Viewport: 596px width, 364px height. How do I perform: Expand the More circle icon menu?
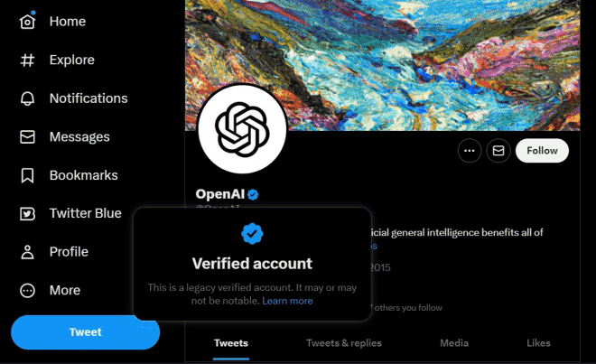(27, 291)
